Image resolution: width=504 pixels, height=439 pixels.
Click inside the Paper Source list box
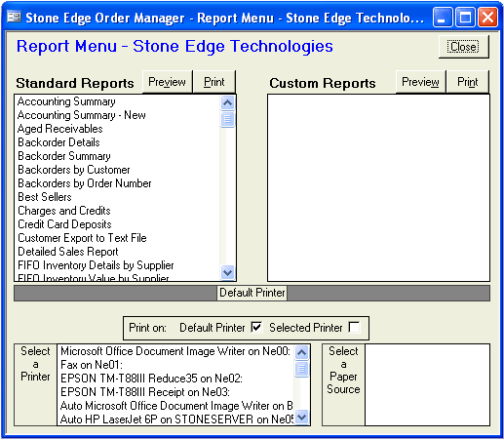coord(427,385)
